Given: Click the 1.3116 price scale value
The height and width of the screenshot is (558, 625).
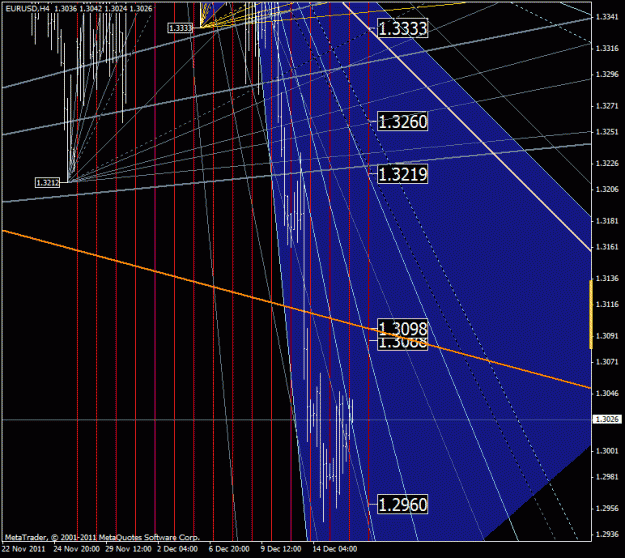Looking at the screenshot, I should (607, 305).
